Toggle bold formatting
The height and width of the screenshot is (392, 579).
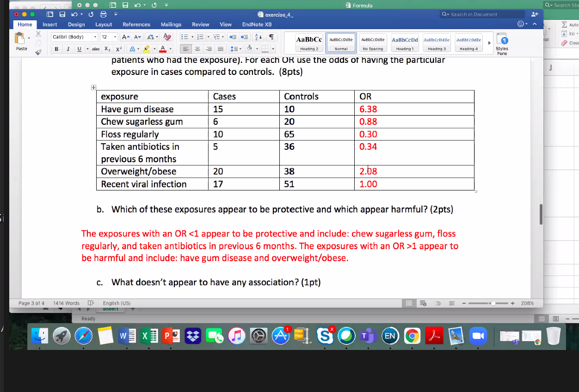click(57, 49)
